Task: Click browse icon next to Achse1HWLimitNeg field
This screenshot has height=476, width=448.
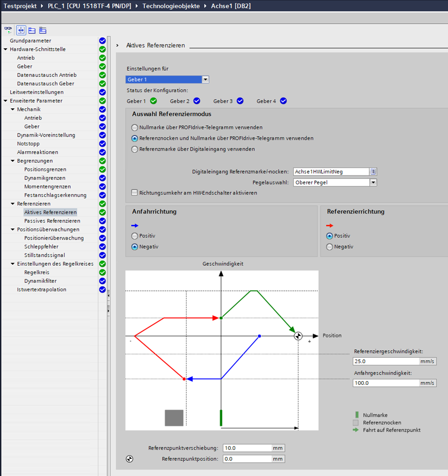Action: [373, 171]
